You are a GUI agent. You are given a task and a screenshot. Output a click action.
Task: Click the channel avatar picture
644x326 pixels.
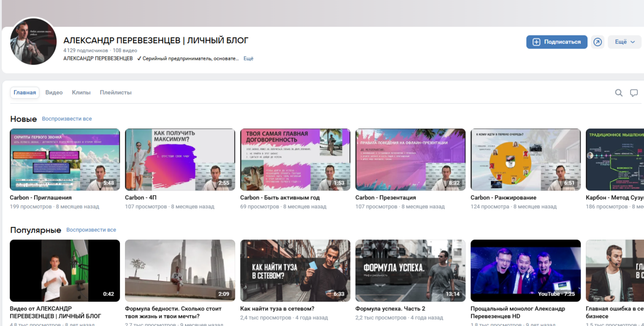point(33,41)
